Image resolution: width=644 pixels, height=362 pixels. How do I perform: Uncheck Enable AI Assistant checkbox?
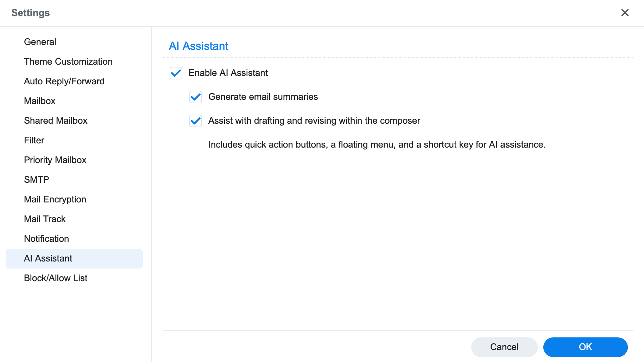[x=176, y=73]
